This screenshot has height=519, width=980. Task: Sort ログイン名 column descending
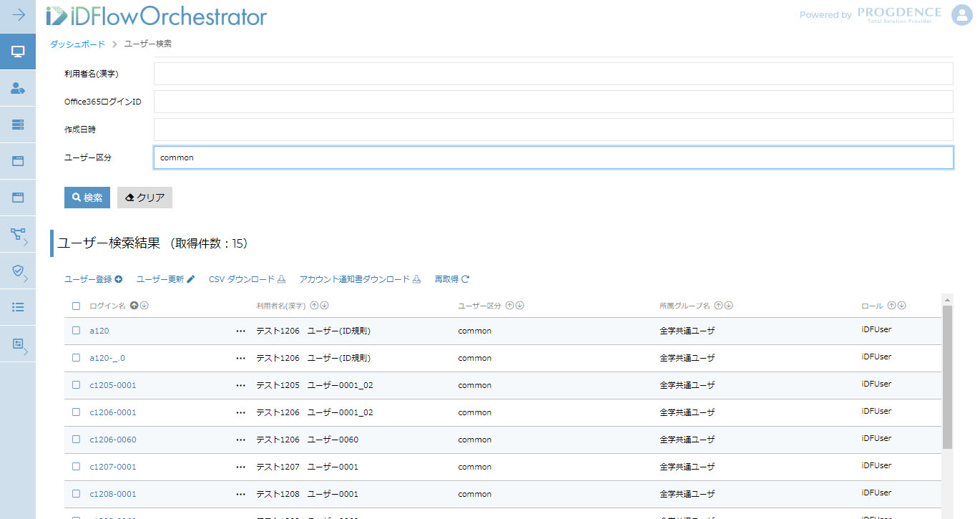pyautogui.click(x=144, y=306)
